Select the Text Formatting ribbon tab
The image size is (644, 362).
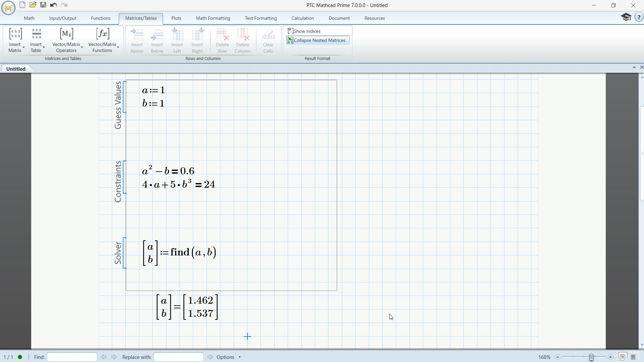point(261,18)
